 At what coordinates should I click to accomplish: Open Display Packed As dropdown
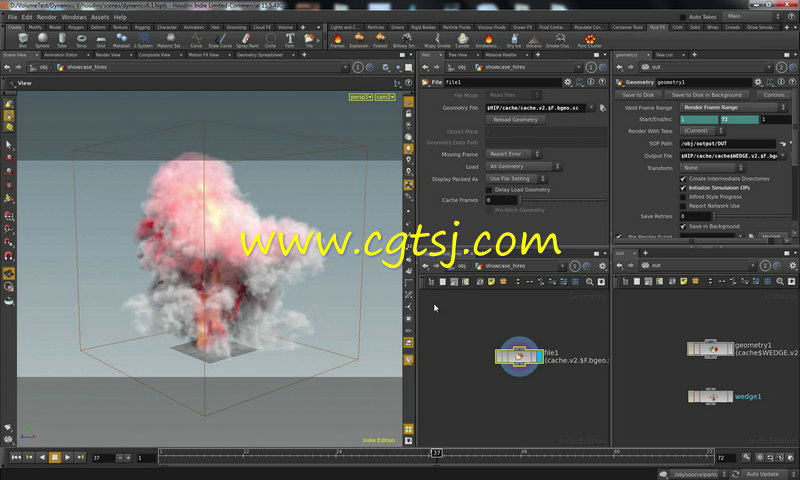pyautogui.click(x=516, y=179)
